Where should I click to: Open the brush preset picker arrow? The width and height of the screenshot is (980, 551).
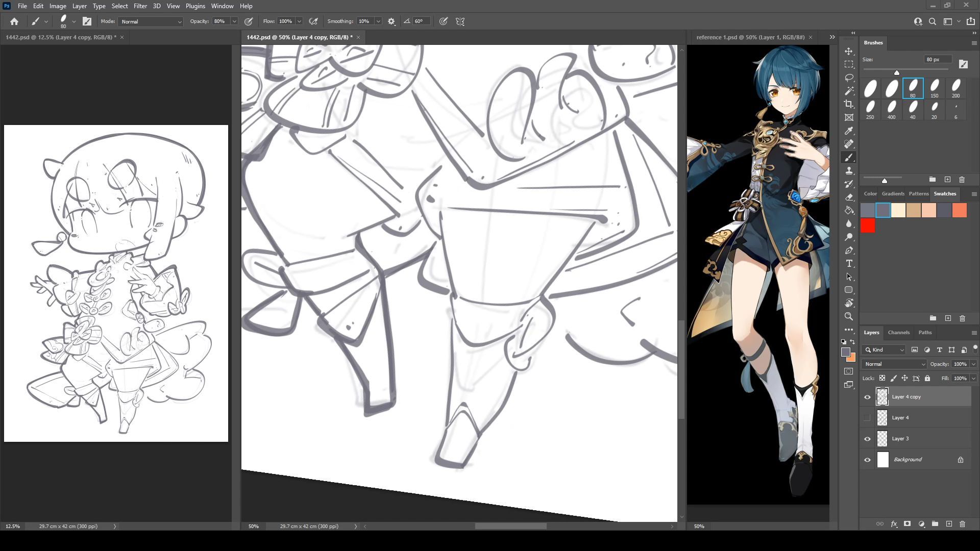coord(74,21)
